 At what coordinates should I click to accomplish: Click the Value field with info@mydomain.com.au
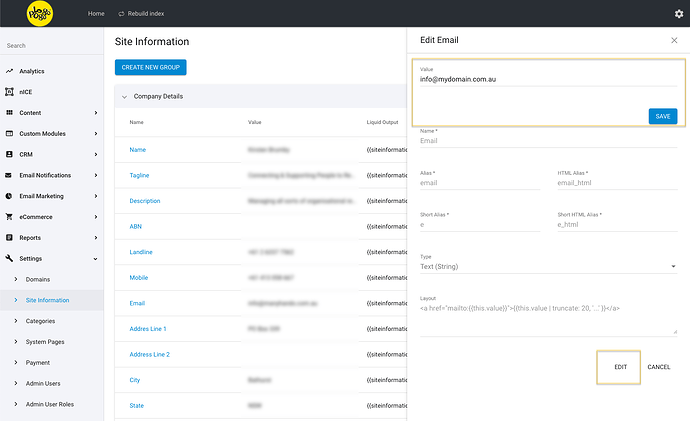click(x=548, y=79)
